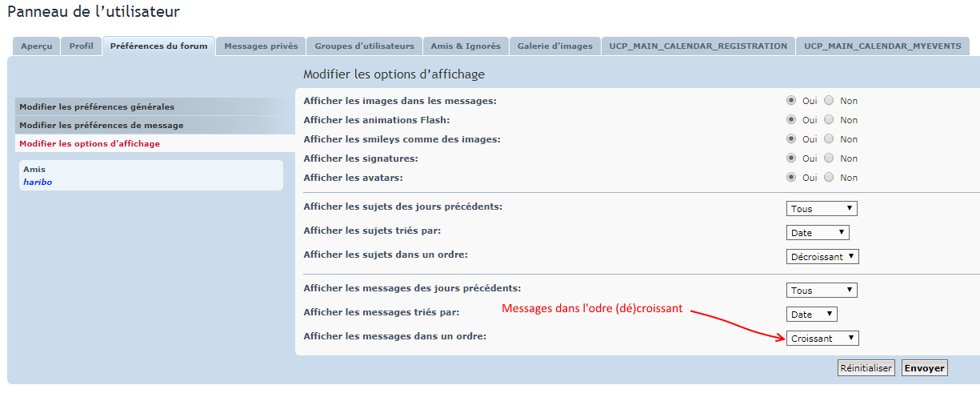Screen dimensions: 980x393
Task: Switch to the Aperçu tab
Action: (x=37, y=46)
